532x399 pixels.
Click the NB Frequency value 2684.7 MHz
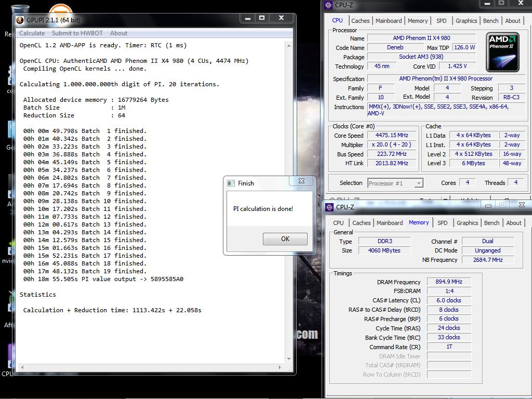pos(487,260)
